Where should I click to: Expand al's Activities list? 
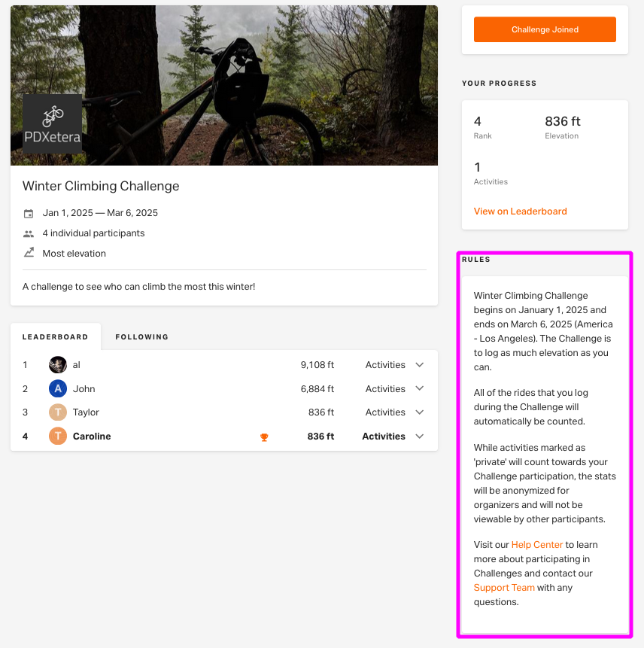click(394, 365)
